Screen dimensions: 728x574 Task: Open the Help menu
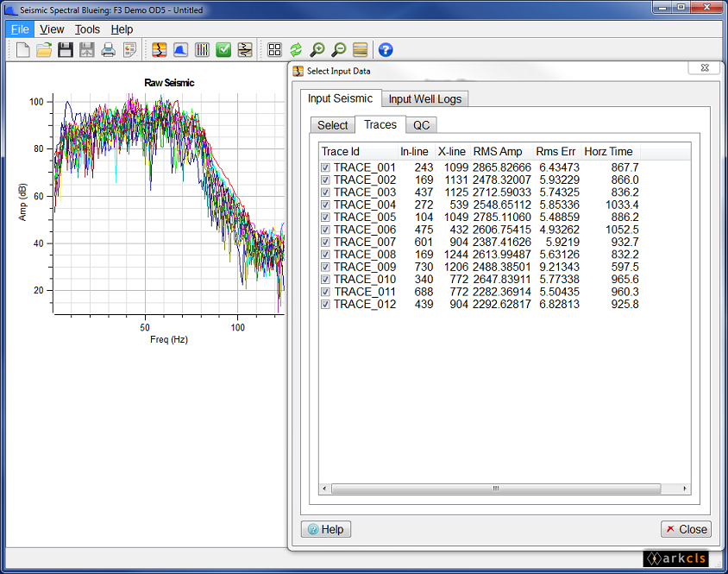(x=122, y=29)
